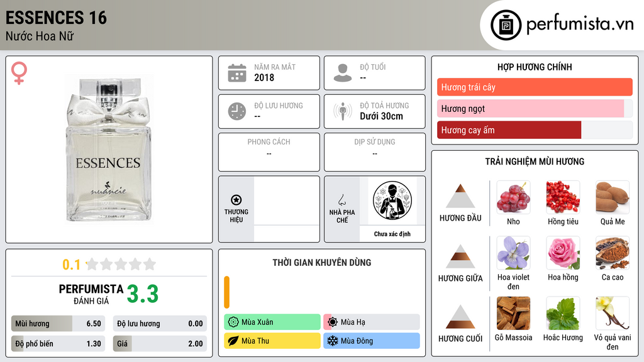Click the star badge Thương hiệu icon

point(236,200)
